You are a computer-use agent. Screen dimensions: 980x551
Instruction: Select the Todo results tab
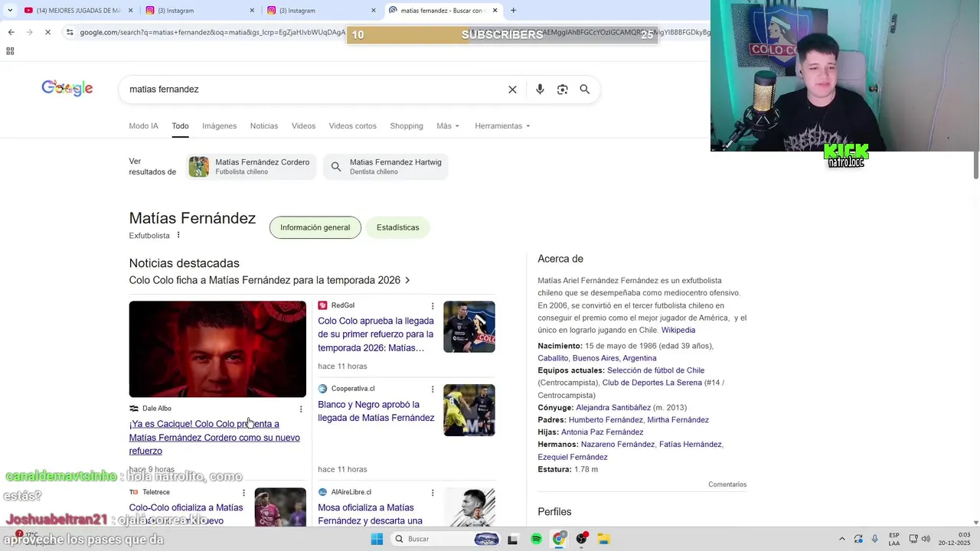(180, 126)
